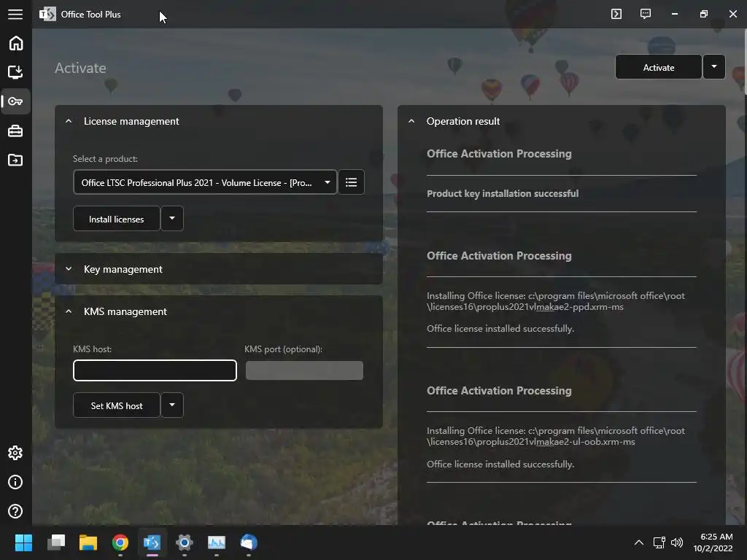Open the Deploy download icon in sidebar
Viewport: 747px width, 560px height.
point(16,72)
